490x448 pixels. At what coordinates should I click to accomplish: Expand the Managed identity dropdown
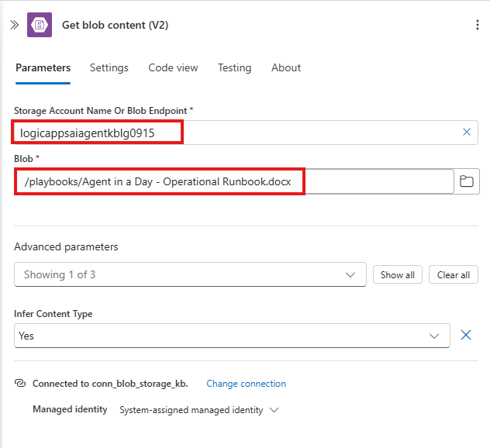[x=198, y=410]
